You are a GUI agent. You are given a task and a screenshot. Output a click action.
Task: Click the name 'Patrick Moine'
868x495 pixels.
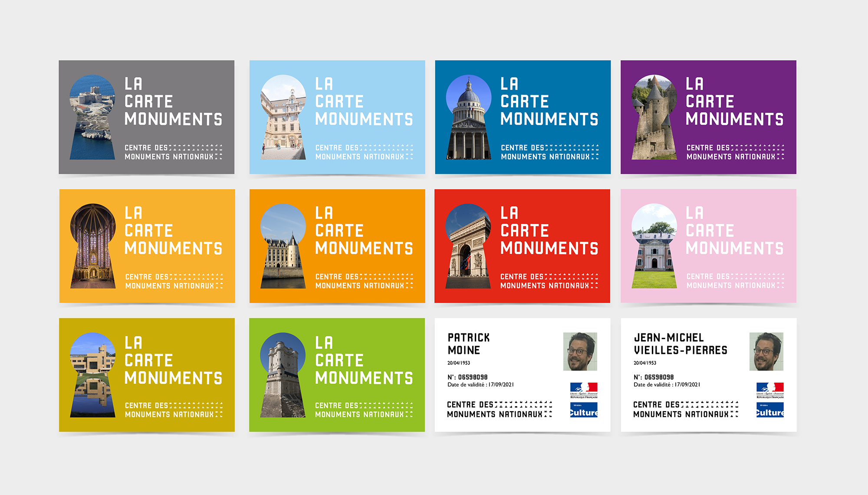(469, 344)
